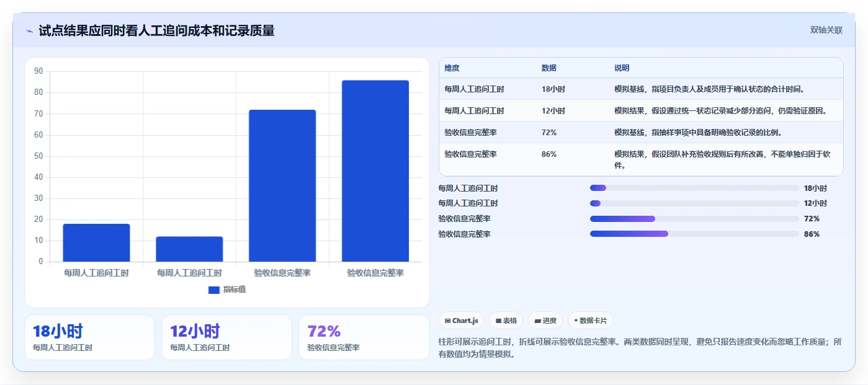Screen dimensions: 868x385
Task: Click the 维度 table column header
Action: click(452, 68)
